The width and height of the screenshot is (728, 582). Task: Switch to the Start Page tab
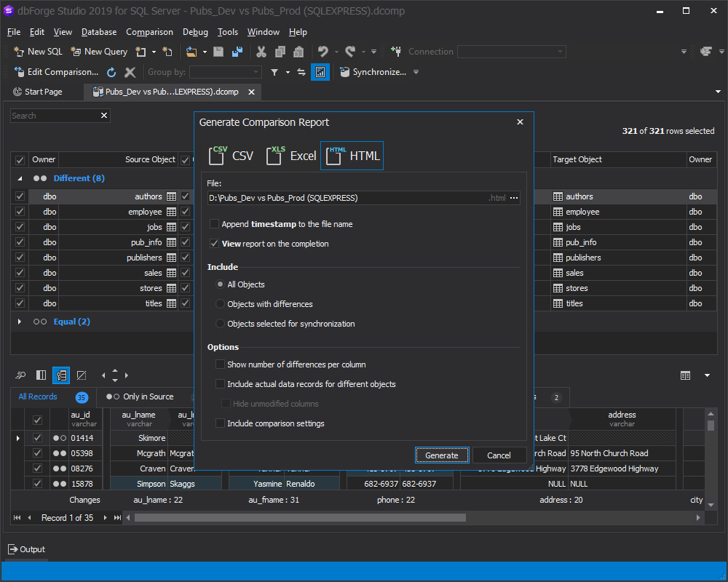coord(38,92)
